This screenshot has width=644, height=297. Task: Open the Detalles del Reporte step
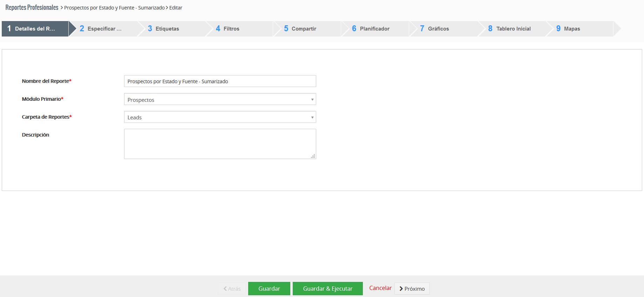[x=35, y=29]
